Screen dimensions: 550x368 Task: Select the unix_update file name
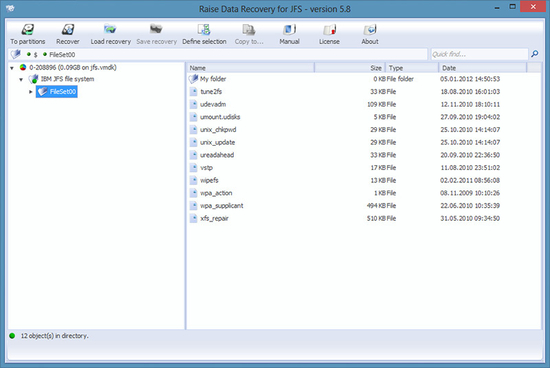(217, 142)
